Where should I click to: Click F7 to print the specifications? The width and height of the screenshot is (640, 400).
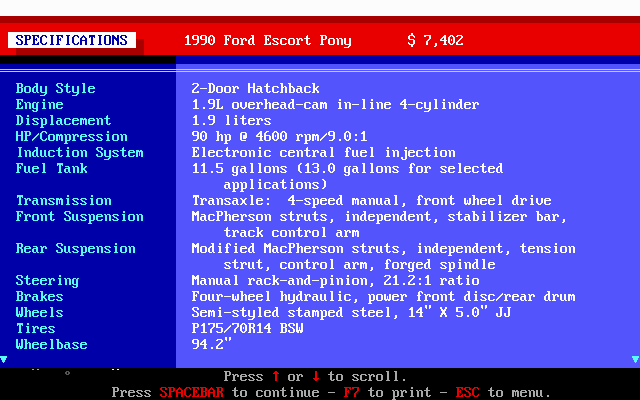[x=351, y=393]
